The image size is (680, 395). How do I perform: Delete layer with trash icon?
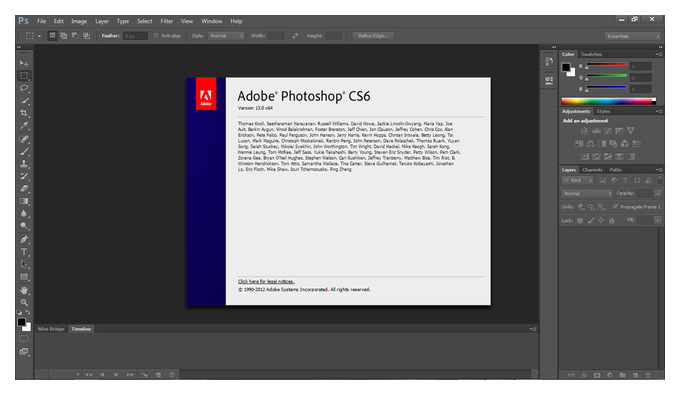pyautogui.click(x=648, y=375)
